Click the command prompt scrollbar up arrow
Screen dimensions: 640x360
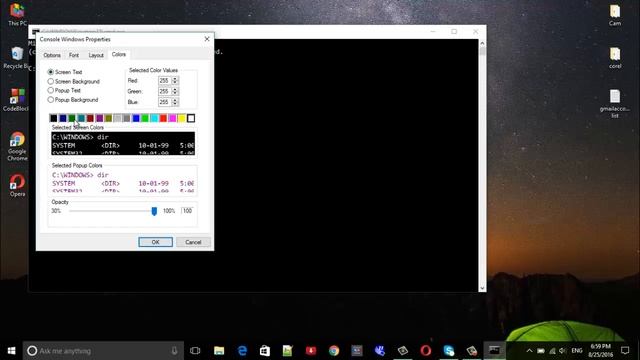pyautogui.click(x=482, y=43)
